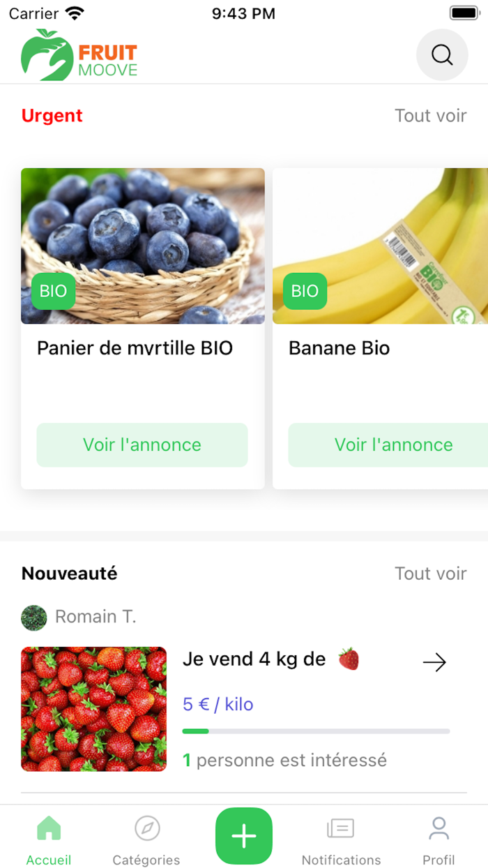Open Romain T.'s profile avatar

33,617
